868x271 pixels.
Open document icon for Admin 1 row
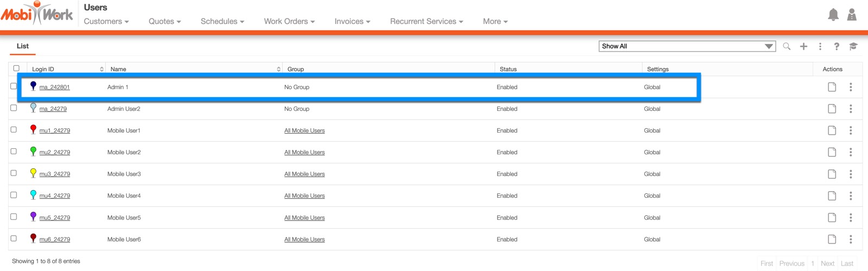[832, 87]
